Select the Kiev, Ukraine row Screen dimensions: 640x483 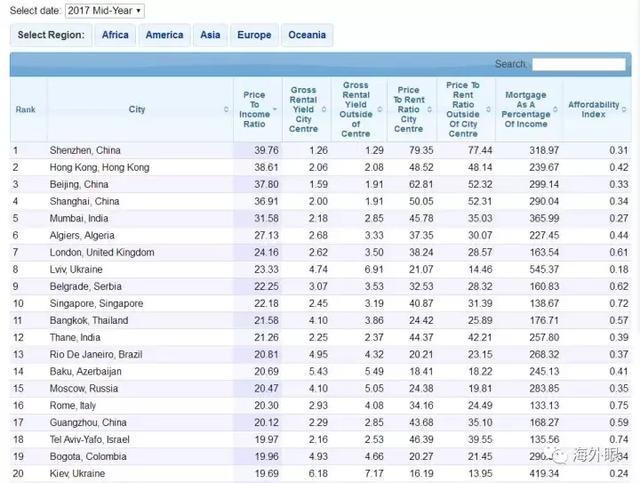[320, 474]
